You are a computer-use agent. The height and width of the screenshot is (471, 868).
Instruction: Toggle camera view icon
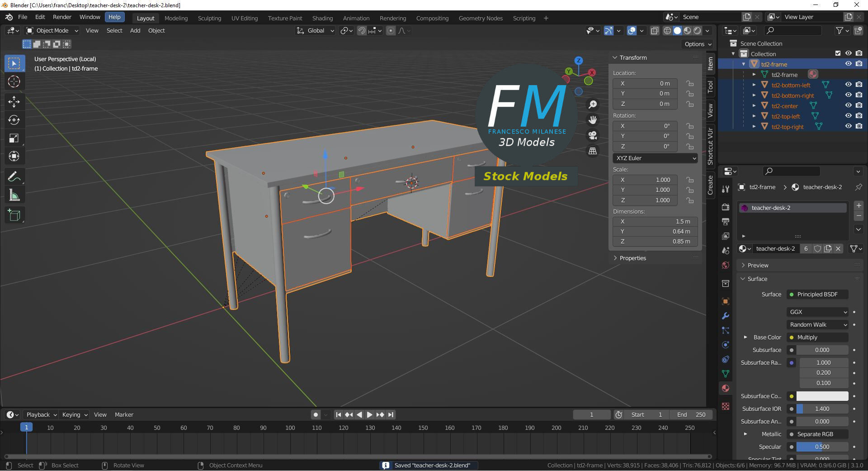pyautogui.click(x=592, y=135)
